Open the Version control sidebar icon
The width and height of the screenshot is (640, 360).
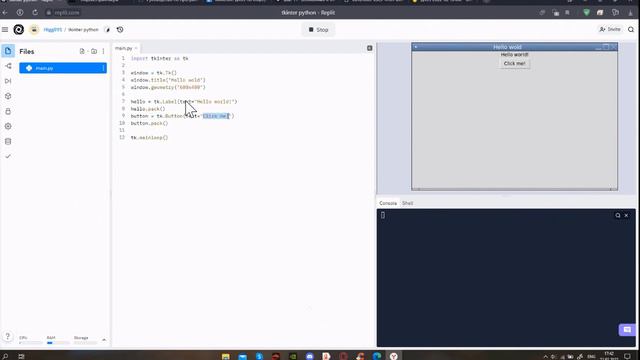[x=8, y=66]
